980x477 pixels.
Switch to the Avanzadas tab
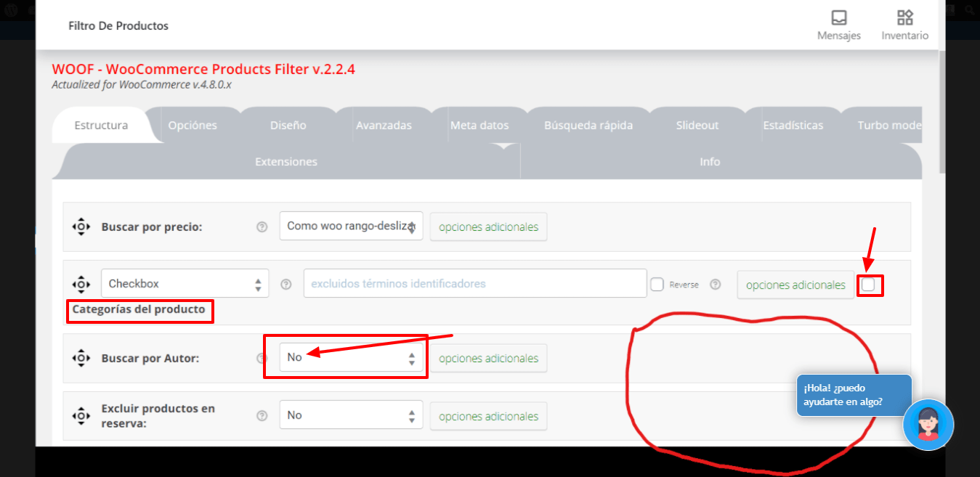pyautogui.click(x=384, y=125)
